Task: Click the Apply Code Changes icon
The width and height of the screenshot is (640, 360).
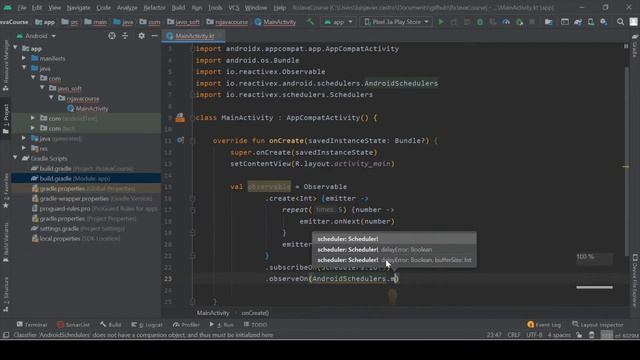Action: click(x=467, y=22)
